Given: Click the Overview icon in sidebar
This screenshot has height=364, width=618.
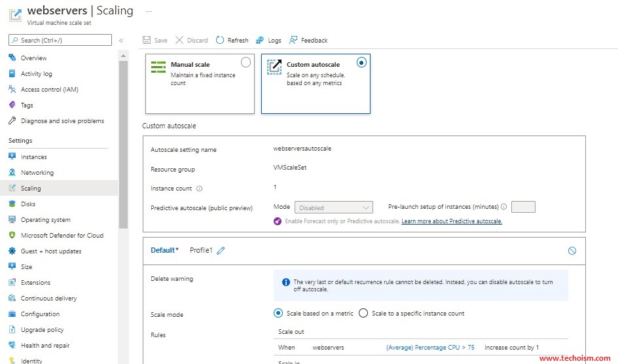Looking at the screenshot, I should click(x=12, y=58).
